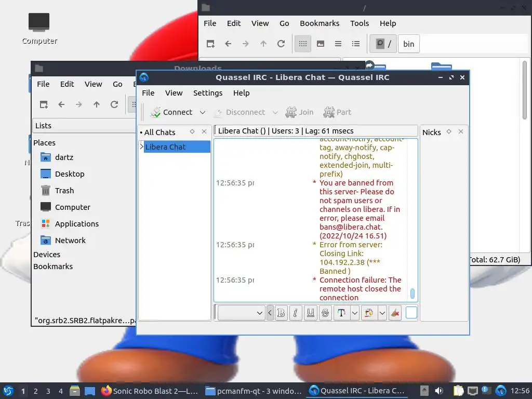
Task: Close the All Chats panel
Action: tap(204, 131)
